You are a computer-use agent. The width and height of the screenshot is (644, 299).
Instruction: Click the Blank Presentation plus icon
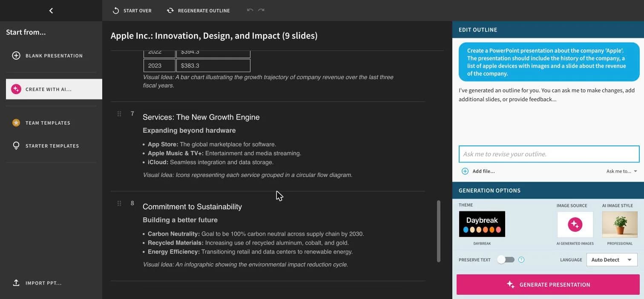(x=16, y=56)
